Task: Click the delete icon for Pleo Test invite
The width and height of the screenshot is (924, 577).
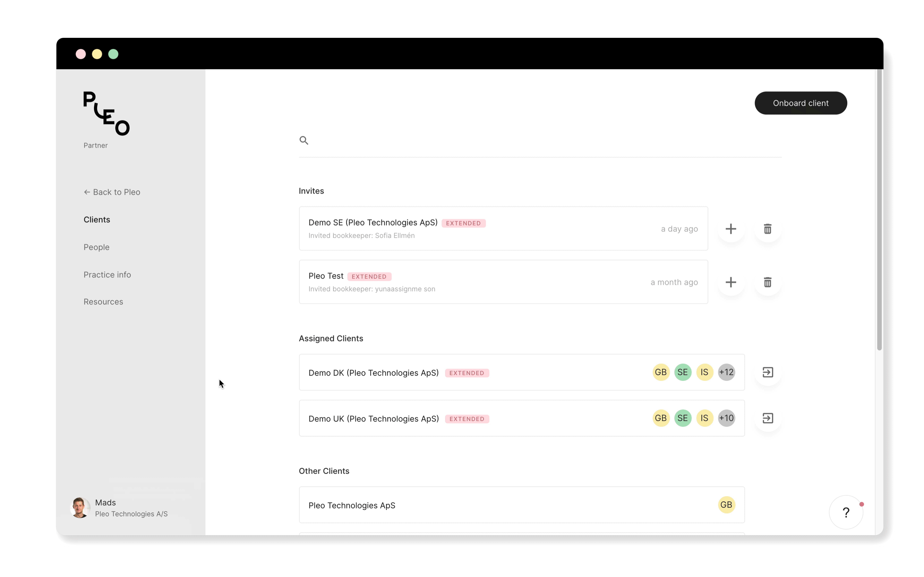Action: [x=768, y=282]
